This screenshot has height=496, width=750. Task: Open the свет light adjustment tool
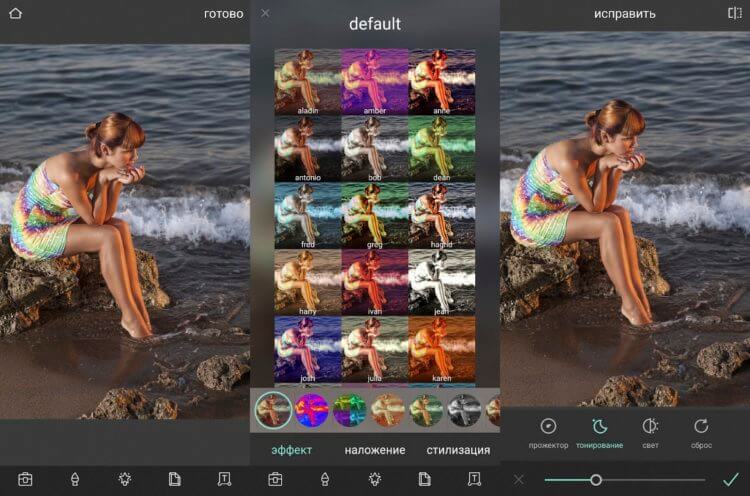[650, 433]
